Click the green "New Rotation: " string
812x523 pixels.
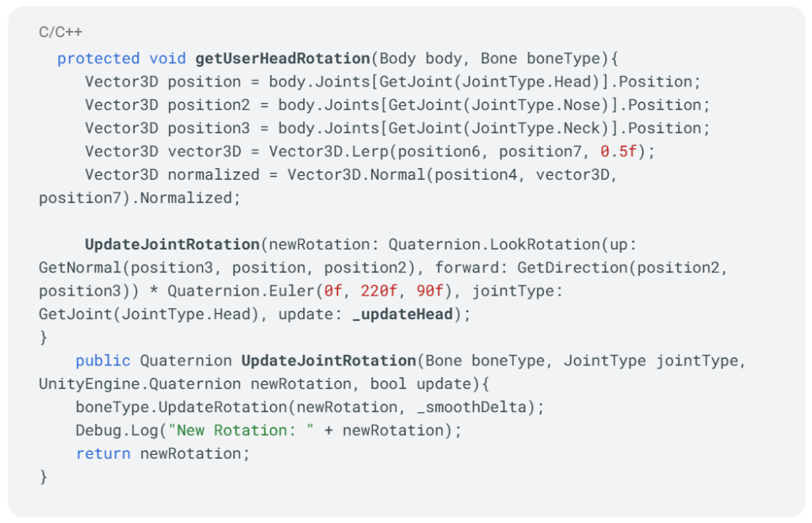(x=241, y=430)
